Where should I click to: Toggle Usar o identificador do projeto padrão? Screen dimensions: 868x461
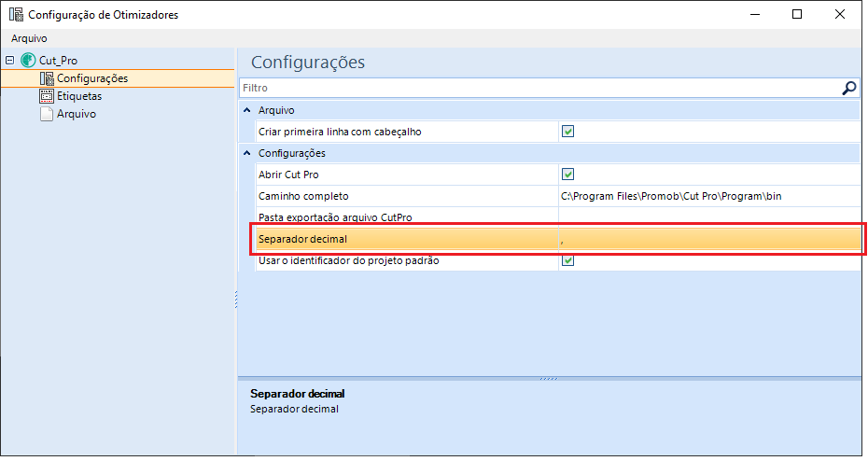(568, 260)
